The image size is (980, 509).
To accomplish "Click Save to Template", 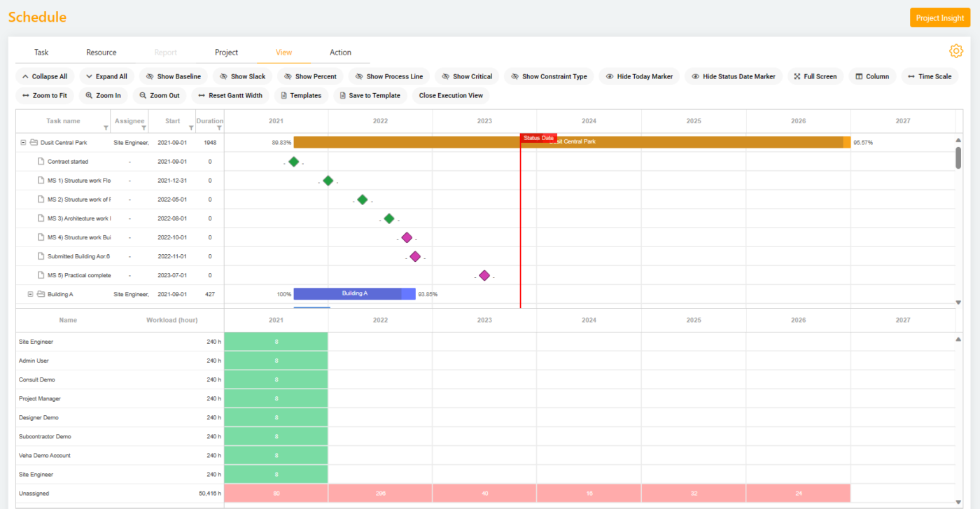I will point(370,95).
